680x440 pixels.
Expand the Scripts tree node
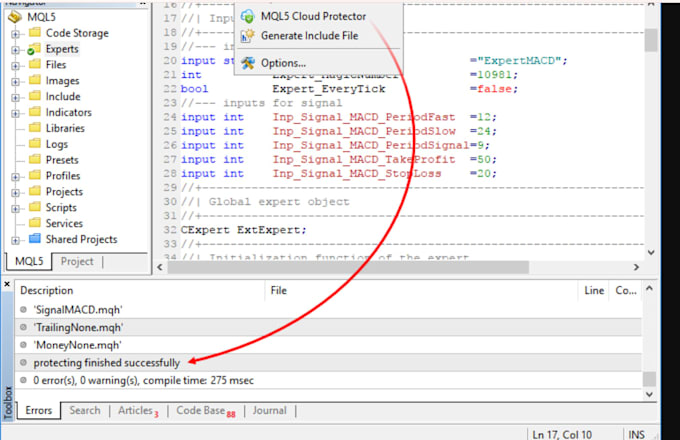coord(16,209)
